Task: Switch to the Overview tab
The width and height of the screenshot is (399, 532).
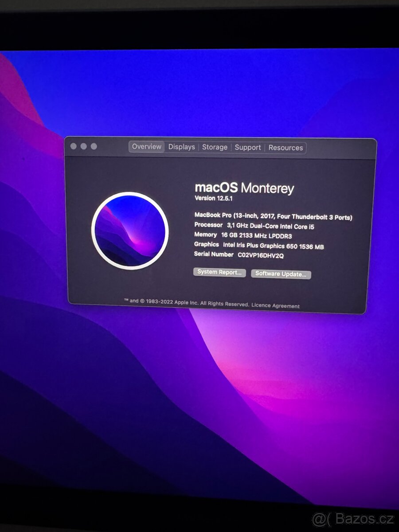Action: click(x=147, y=146)
